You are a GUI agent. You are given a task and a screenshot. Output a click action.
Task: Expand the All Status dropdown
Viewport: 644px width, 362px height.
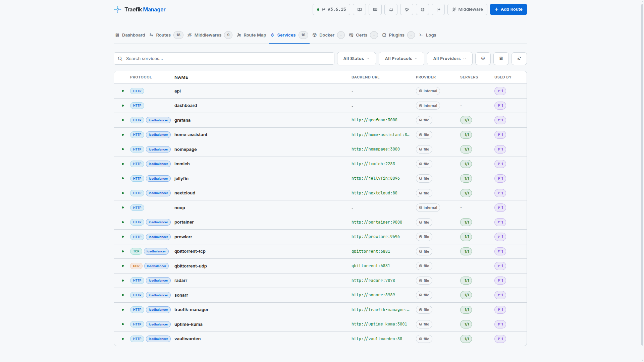[x=357, y=59]
